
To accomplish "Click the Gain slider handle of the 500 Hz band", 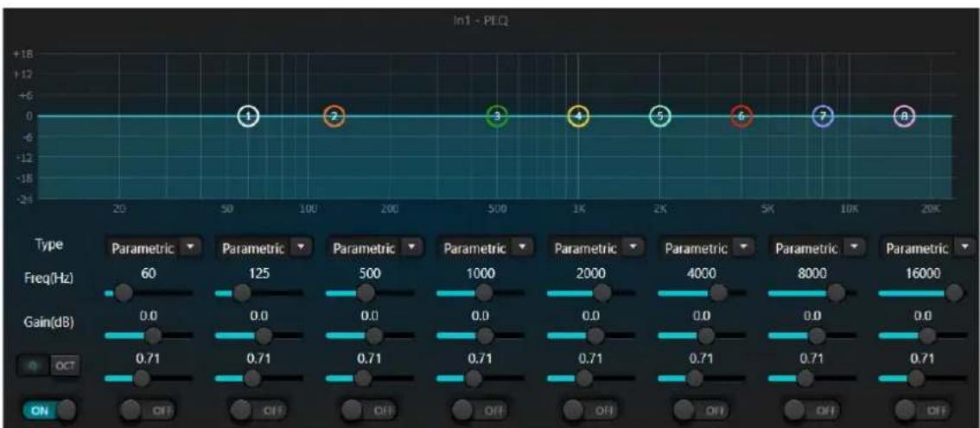I will click(x=374, y=335).
